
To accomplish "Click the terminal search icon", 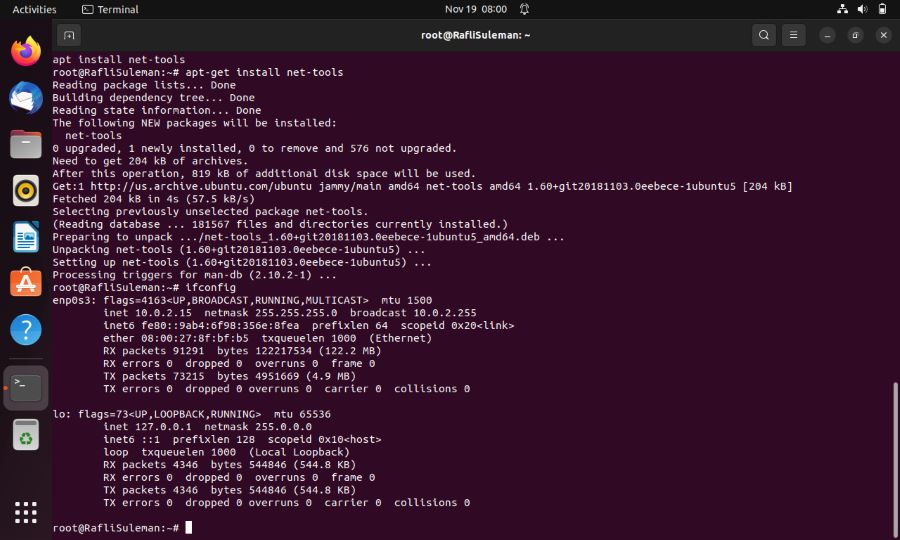I will click(764, 35).
